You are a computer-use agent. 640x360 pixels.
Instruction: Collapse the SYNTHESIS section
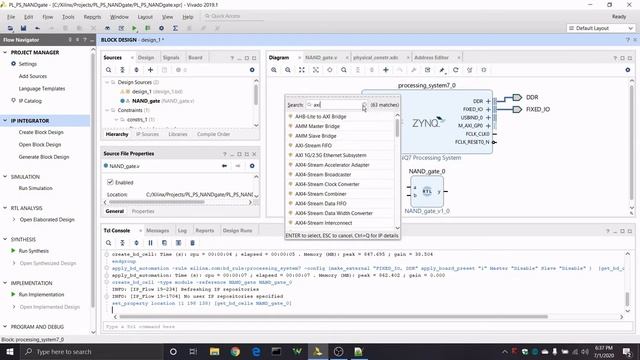click(5, 239)
